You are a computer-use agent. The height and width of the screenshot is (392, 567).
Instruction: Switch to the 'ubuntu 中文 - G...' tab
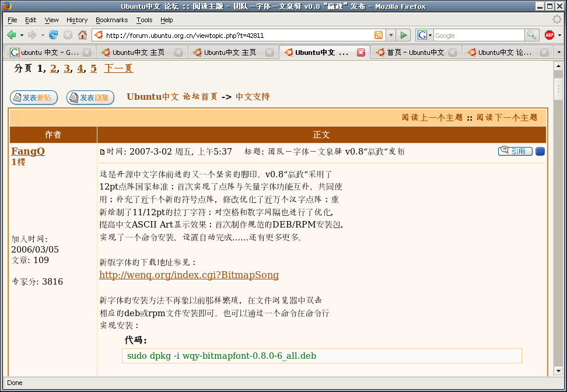click(50, 52)
